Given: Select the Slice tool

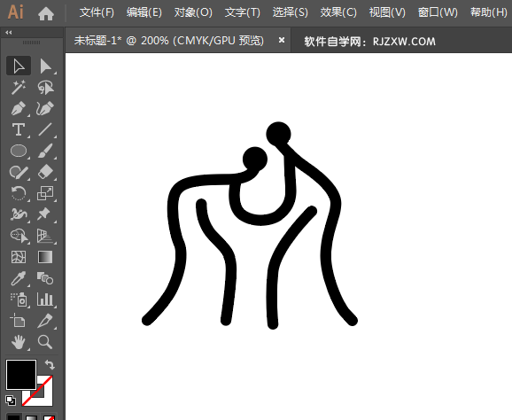Looking at the screenshot, I should [45, 321].
